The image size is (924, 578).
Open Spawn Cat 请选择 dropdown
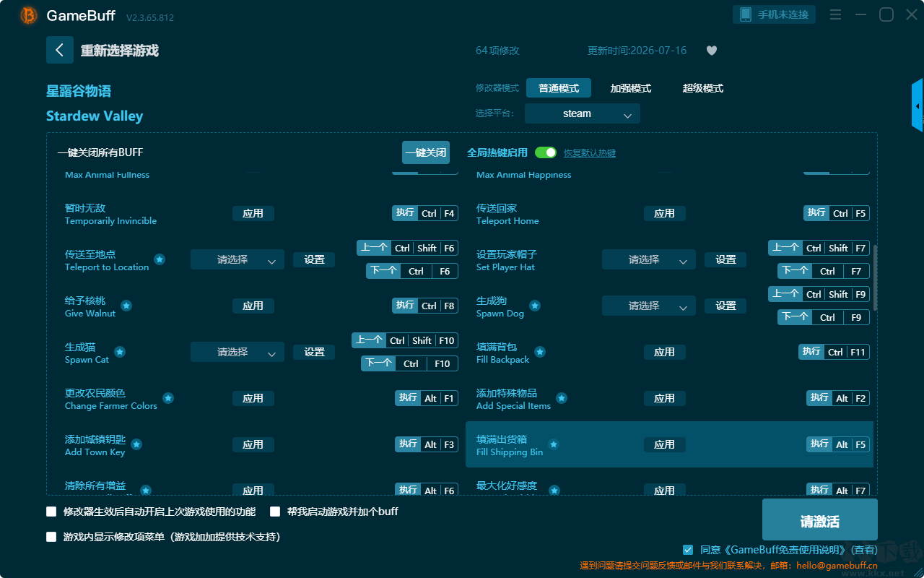pos(237,352)
